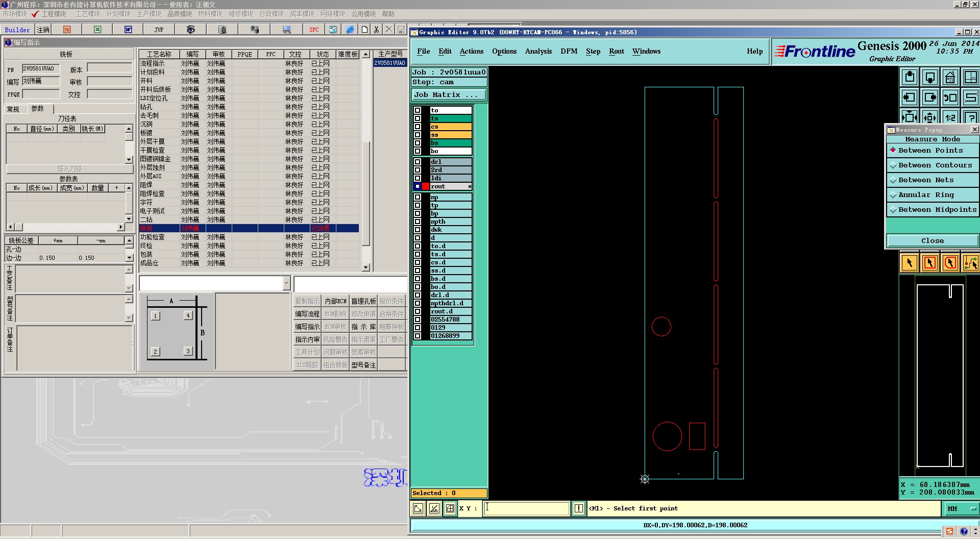The width and height of the screenshot is (980, 539).
Task: Expand the combo box below process table
Action: (286, 283)
